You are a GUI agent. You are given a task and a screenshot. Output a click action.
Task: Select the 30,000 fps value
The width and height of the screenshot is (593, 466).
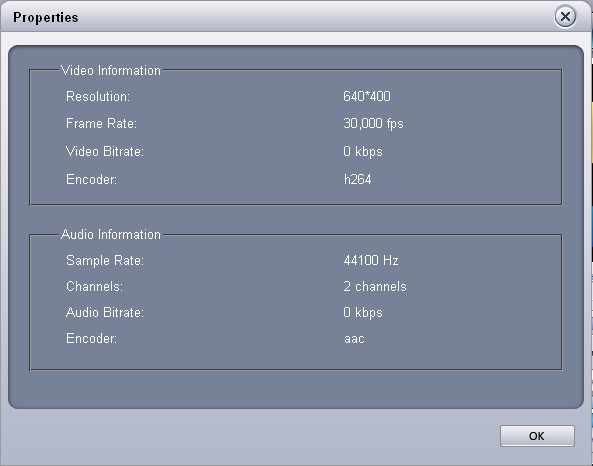point(373,124)
